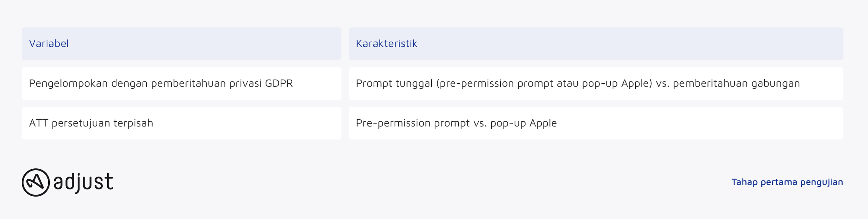Click the word GDPR in first row
This screenshot has height=219, width=868.
[x=279, y=83]
